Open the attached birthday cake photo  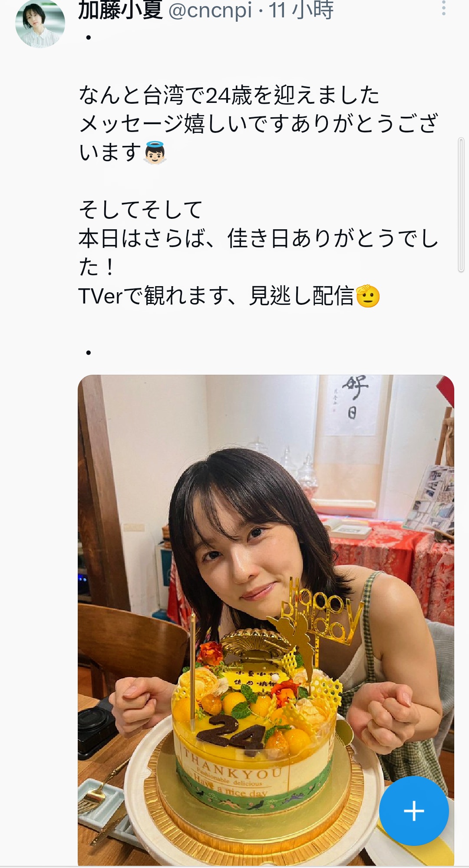pos(266,620)
